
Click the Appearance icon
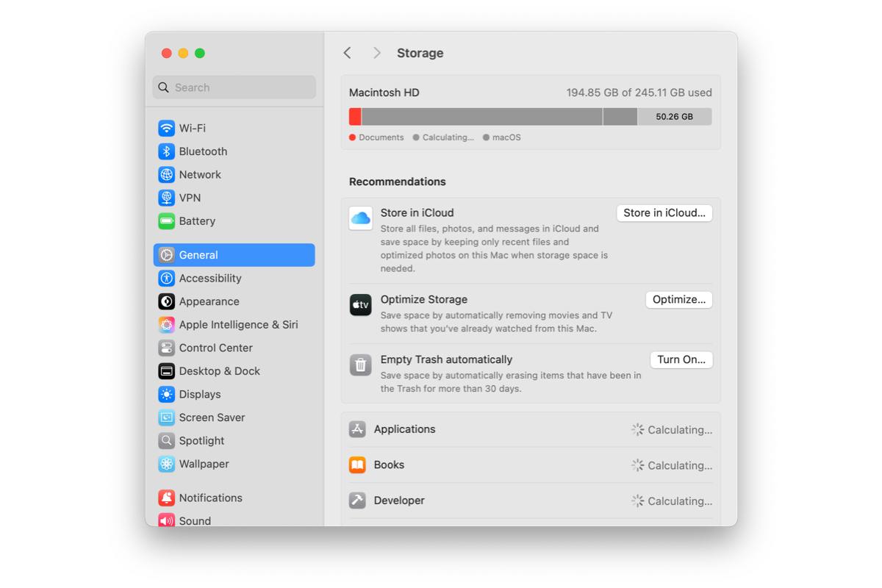167,301
